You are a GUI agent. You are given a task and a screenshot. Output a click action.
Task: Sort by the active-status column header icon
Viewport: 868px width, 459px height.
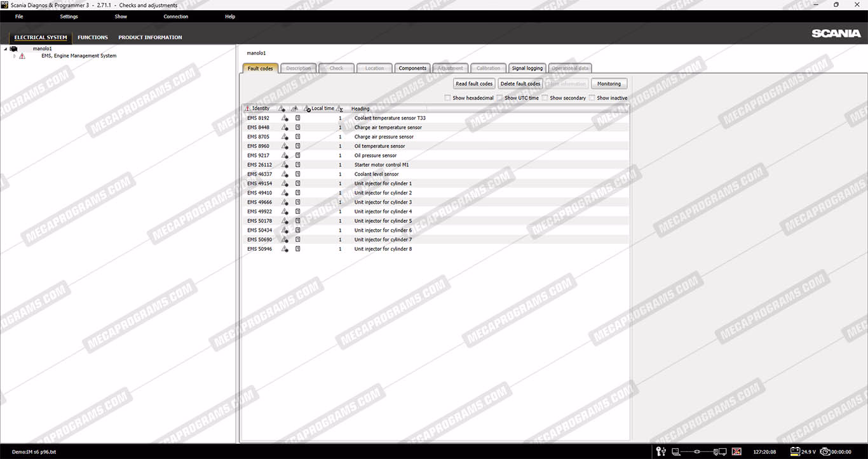click(283, 109)
